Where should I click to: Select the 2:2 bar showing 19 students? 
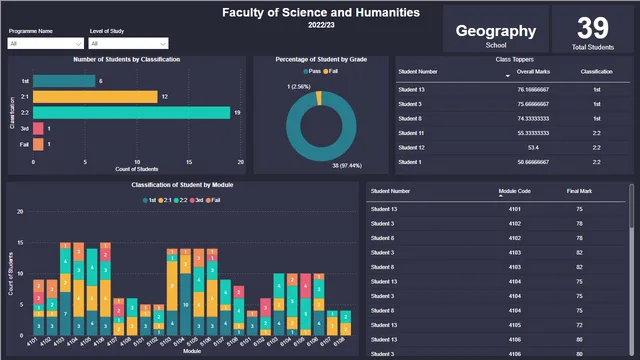point(131,113)
